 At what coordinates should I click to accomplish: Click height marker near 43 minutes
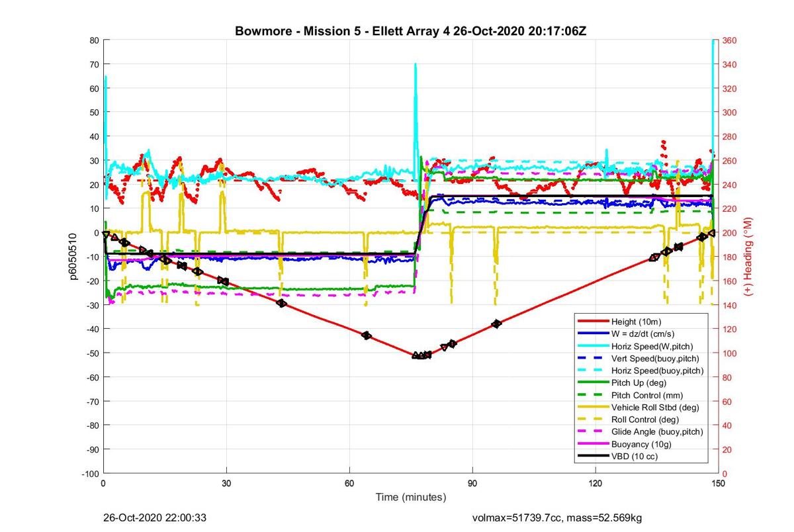pos(281,303)
